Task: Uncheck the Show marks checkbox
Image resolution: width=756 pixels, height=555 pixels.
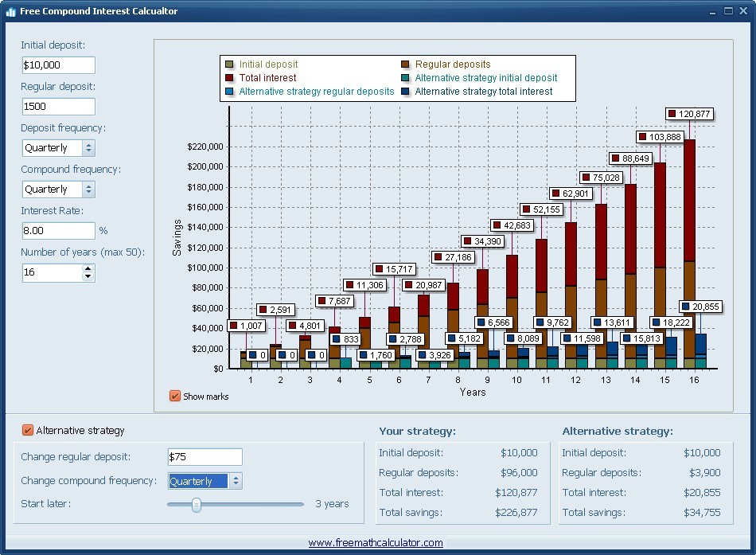Action: pyautogui.click(x=177, y=396)
